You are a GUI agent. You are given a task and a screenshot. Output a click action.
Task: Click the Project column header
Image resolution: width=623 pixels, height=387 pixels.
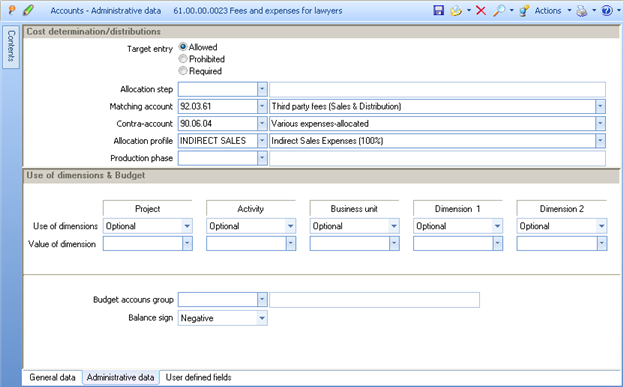(x=147, y=209)
